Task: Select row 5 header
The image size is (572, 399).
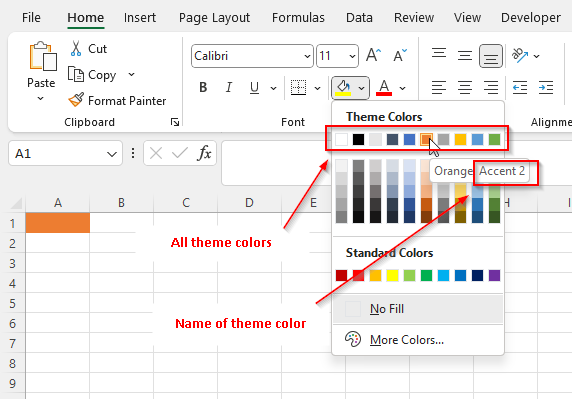Action: 12,303
